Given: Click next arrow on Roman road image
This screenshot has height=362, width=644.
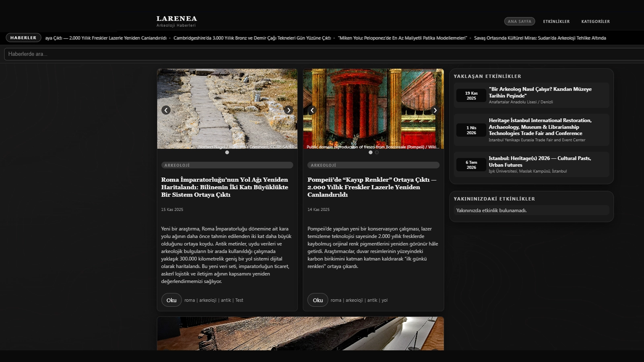Looking at the screenshot, I should tap(288, 110).
